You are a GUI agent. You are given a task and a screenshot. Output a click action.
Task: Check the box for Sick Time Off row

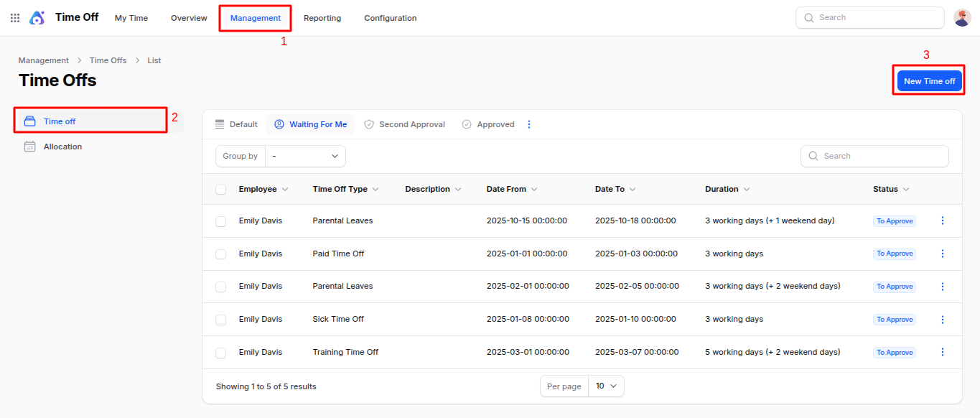[221, 320]
